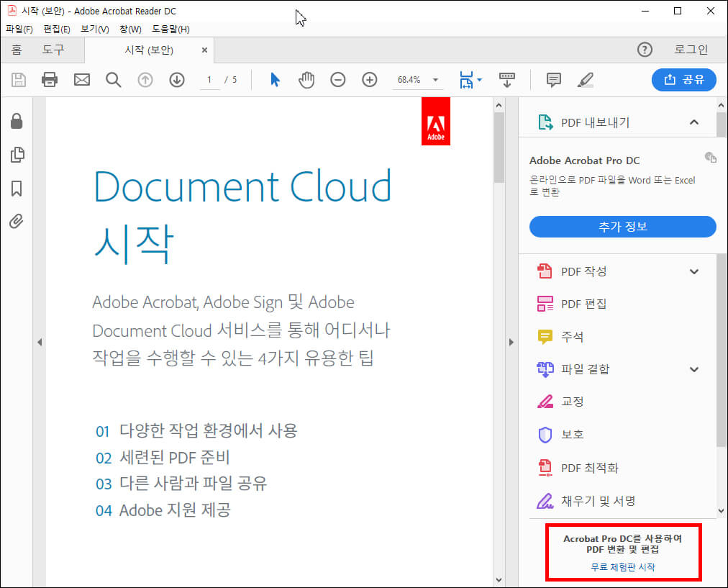Open the 보기(V) menu
Viewport: 728px width, 588px height.
pos(95,30)
